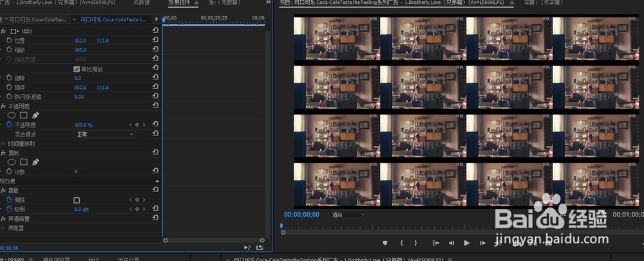
Task: Reset the 位置 position parameter
Action: (x=156, y=41)
